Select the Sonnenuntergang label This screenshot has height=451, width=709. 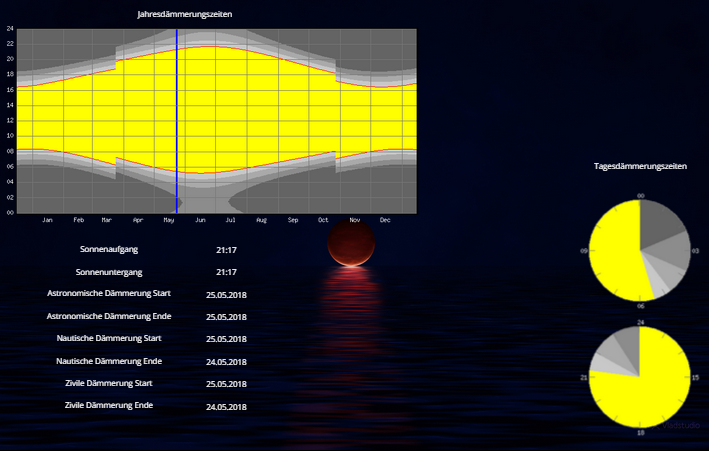coord(109,272)
